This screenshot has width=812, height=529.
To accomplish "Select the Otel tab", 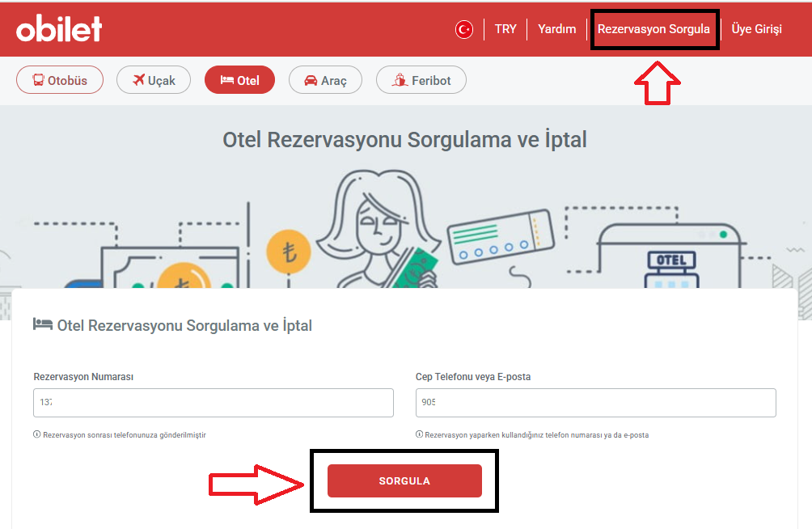I will coord(239,80).
